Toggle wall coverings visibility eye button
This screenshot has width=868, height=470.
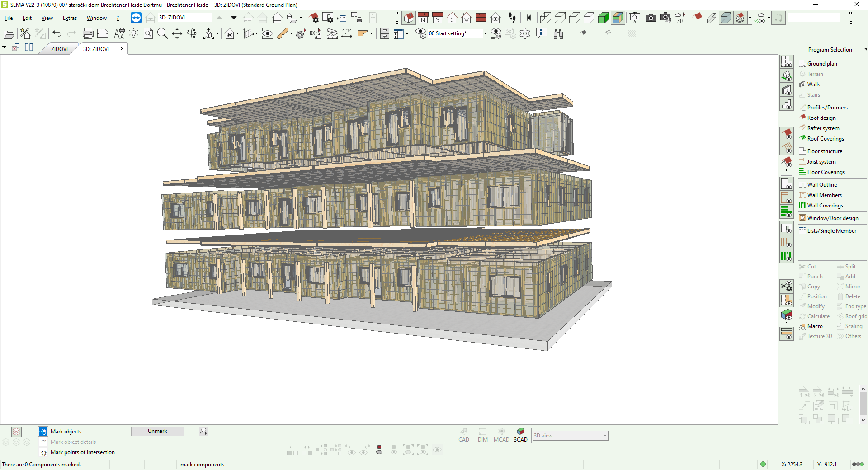click(x=787, y=256)
